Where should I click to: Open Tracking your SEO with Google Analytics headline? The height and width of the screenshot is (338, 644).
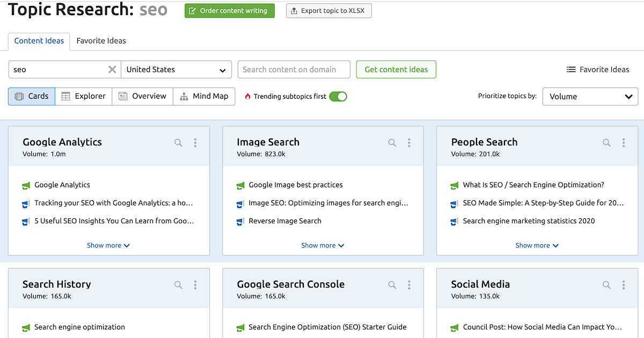point(114,203)
